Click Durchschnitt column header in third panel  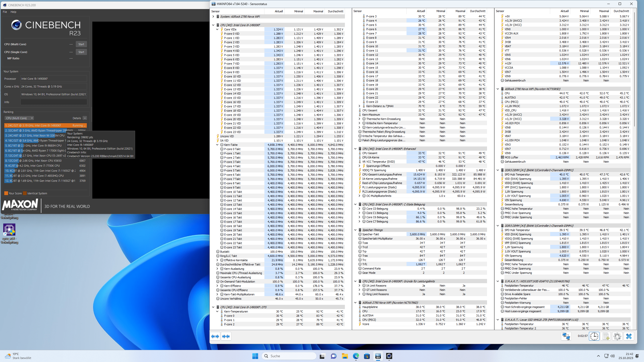620,11
